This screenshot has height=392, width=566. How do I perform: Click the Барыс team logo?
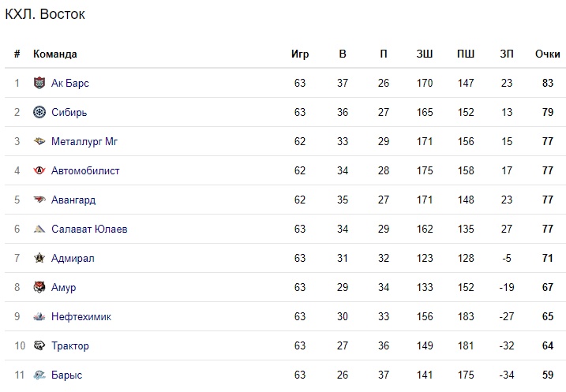pos(39,375)
